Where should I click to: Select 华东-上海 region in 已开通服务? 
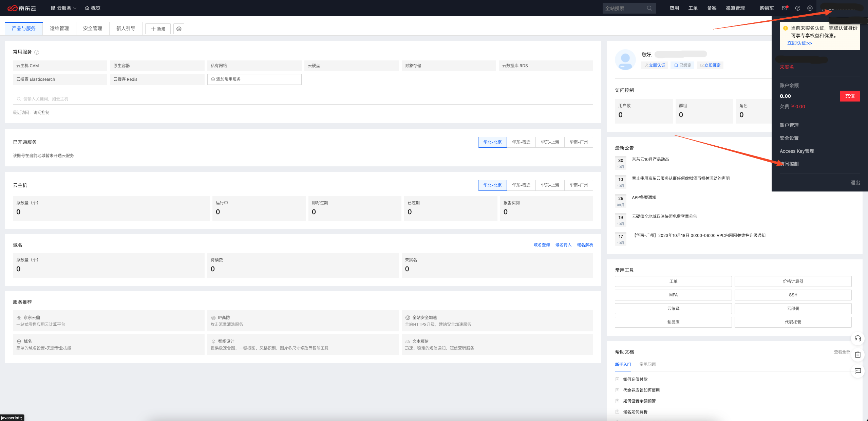550,142
